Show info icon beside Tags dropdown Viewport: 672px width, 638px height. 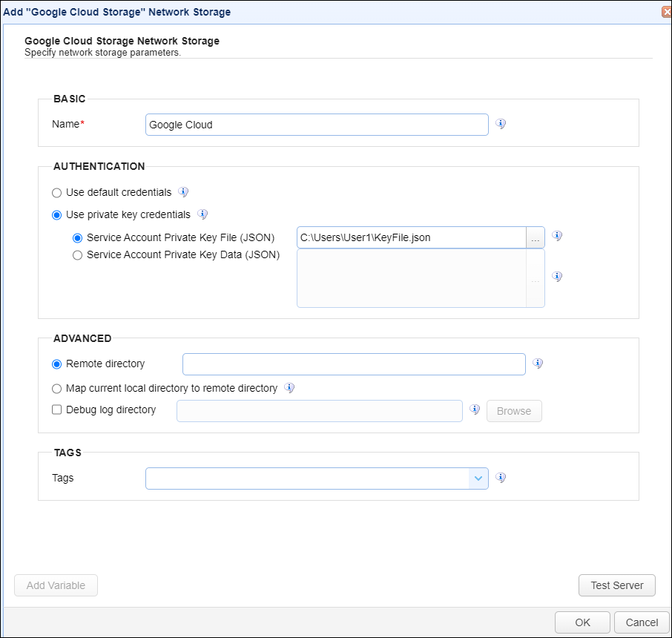point(501,477)
